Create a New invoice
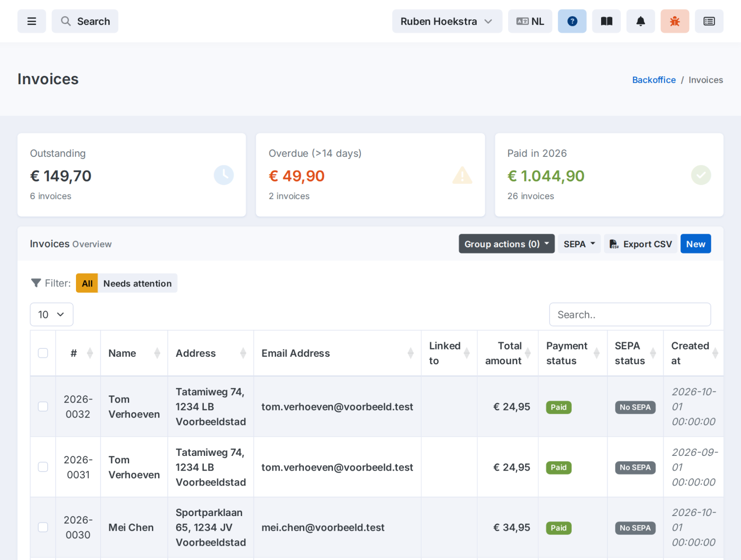This screenshot has width=741, height=560. tap(696, 244)
